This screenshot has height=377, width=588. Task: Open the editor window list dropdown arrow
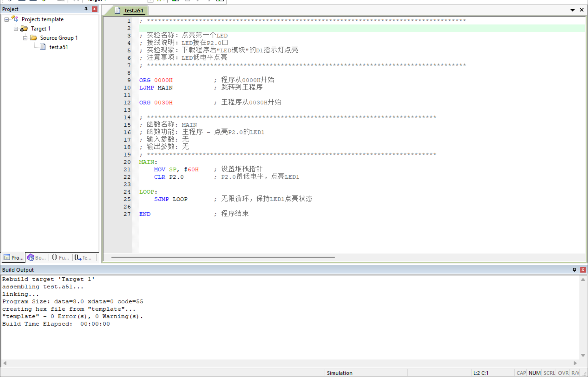pos(573,10)
